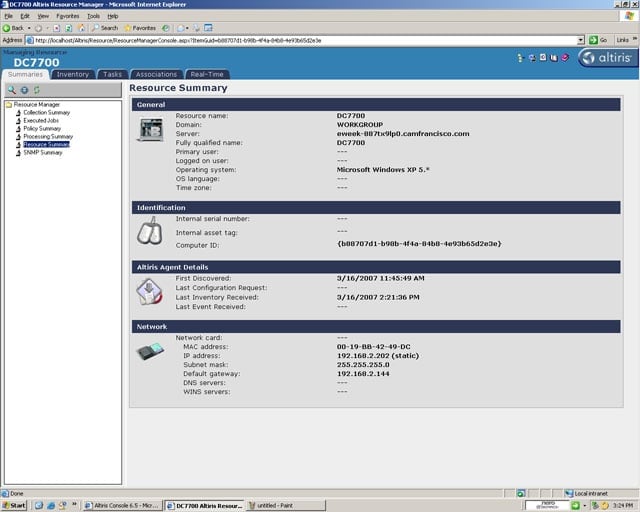This screenshot has width=640, height=512.
Task: Expand the address bar dropdown arrow
Action: pos(580,40)
